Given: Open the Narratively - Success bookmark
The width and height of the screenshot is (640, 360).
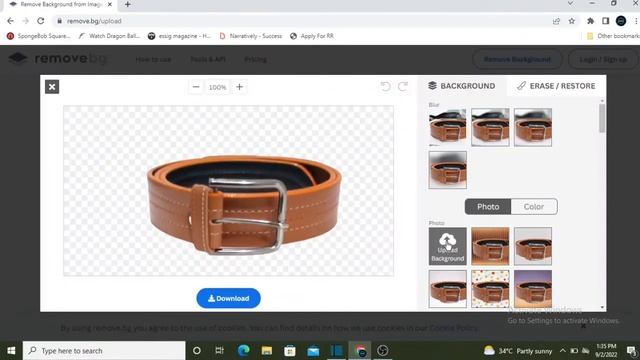Looking at the screenshot, I should (x=251, y=36).
